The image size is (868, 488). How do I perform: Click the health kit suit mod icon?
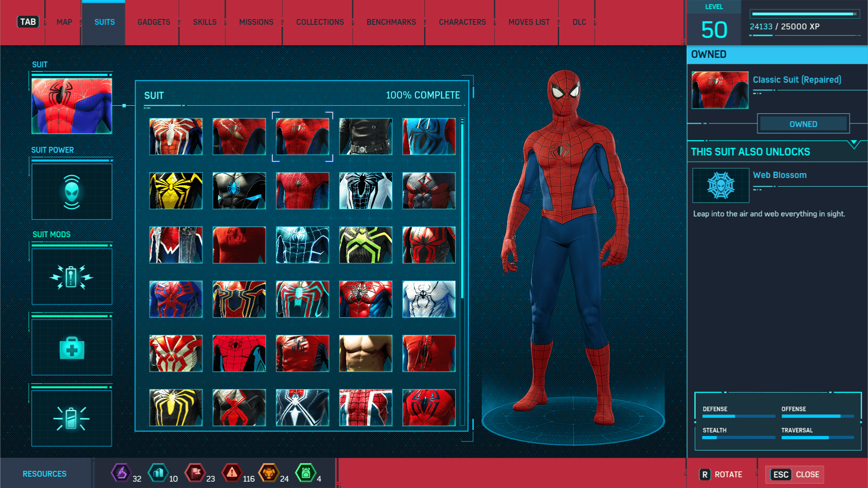pyautogui.click(x=71, y=347)
